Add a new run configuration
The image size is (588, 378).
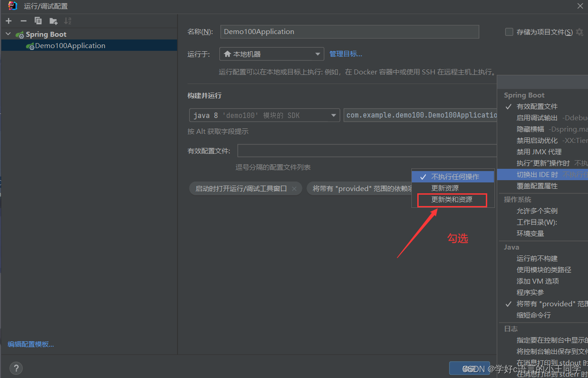[x=9, y=21]
